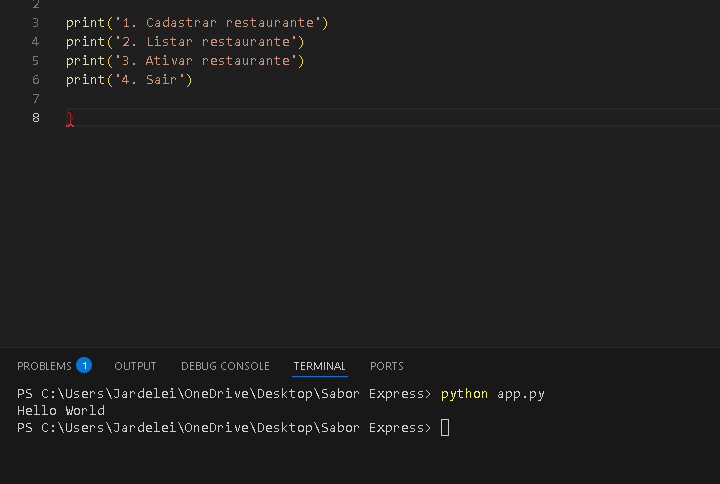Show the PORTS tab
Viewport: 720px width, 484px height.
tap(387, 366)
